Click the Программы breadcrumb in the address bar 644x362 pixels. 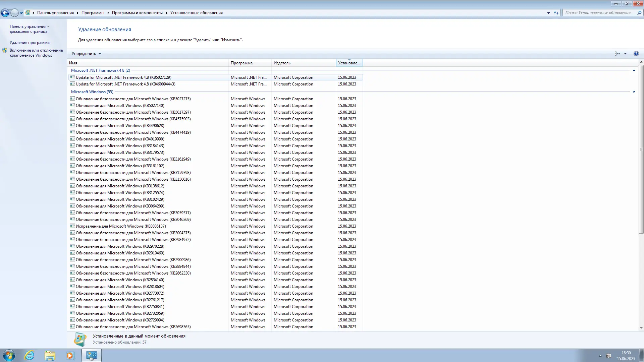[x=93, y=13]
